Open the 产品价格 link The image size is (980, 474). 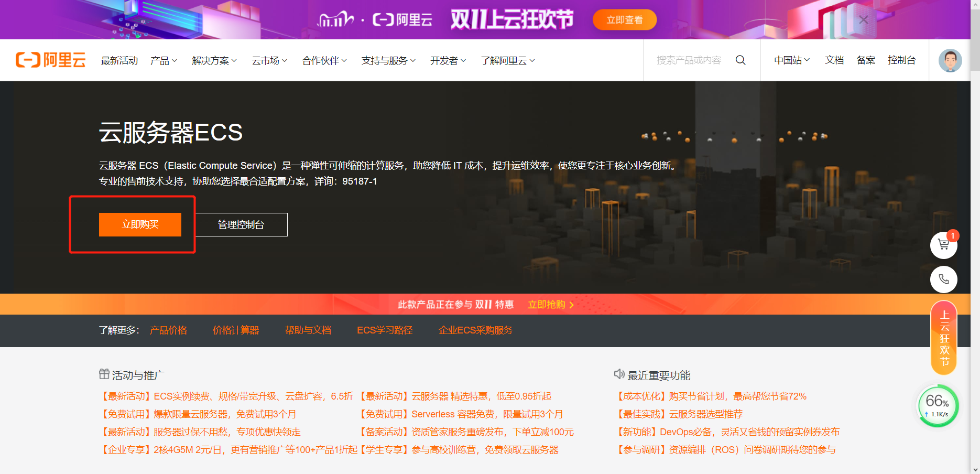point(168,330)
